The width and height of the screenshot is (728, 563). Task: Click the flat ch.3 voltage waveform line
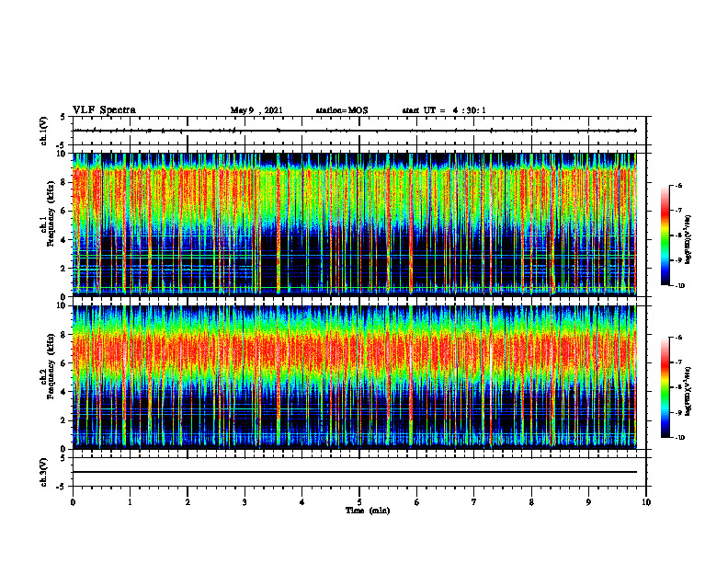pos(354,472)
